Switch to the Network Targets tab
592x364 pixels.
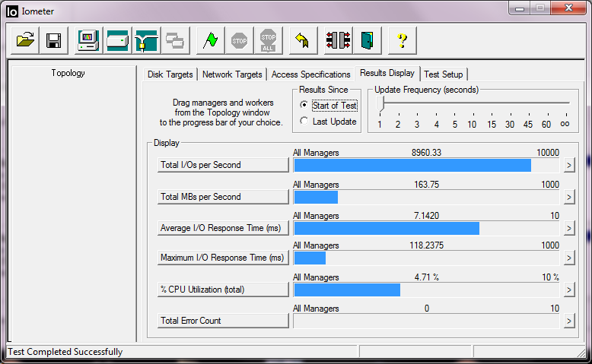232,74
